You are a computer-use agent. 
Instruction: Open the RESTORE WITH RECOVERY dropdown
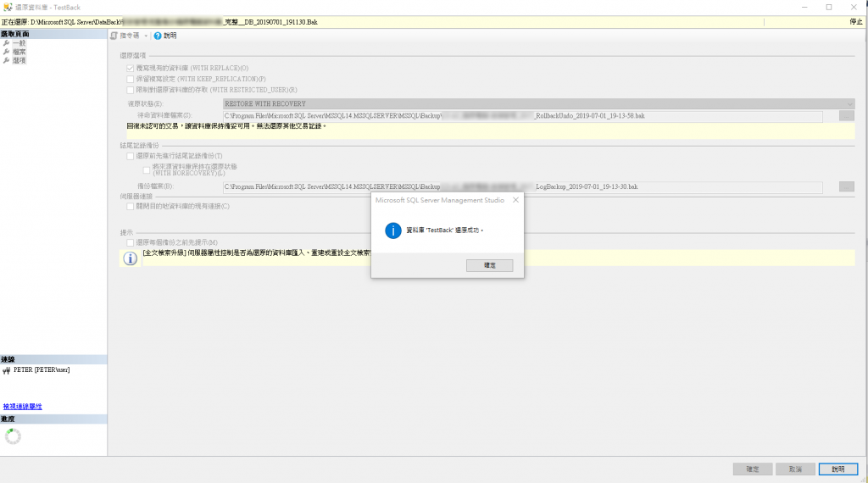538,104
